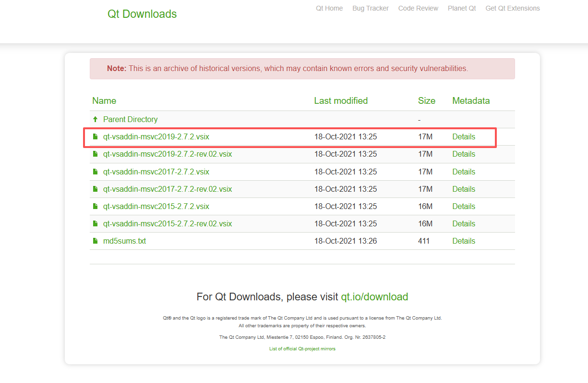
Task: Open Details for msvc2017-2.7.2-rev.02.vsix
Action: click(x=464, y=189)
